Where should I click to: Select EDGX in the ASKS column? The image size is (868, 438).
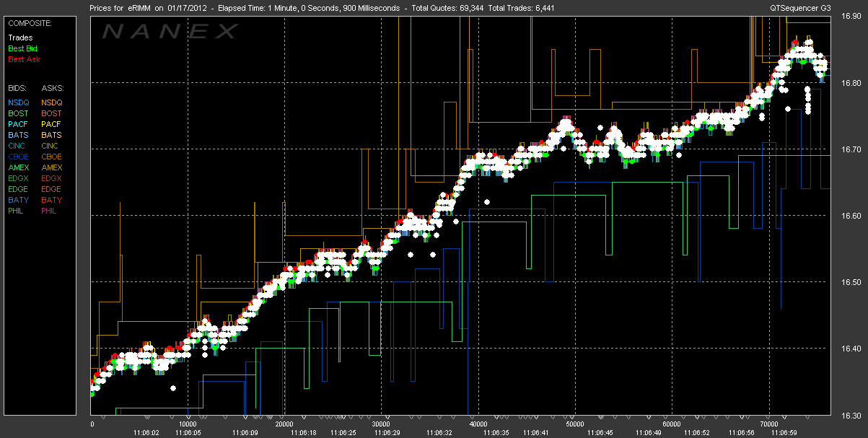(52, 178)
